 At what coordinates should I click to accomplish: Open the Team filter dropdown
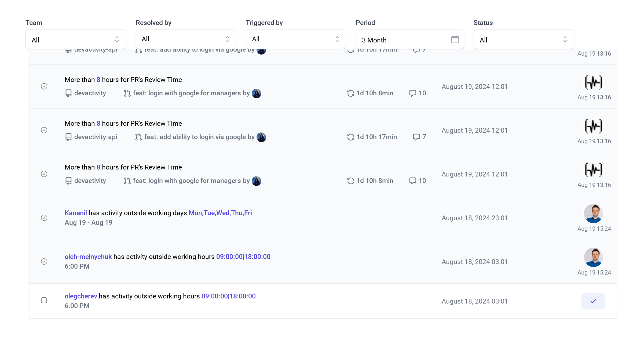pos(75,39)
